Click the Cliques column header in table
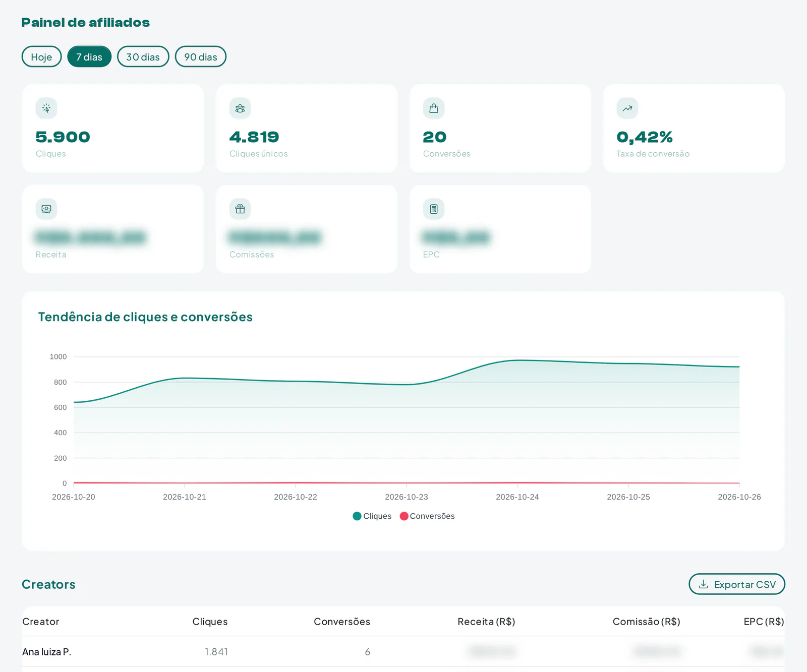Viewport: 807px width, 672px height. (210, 622)
